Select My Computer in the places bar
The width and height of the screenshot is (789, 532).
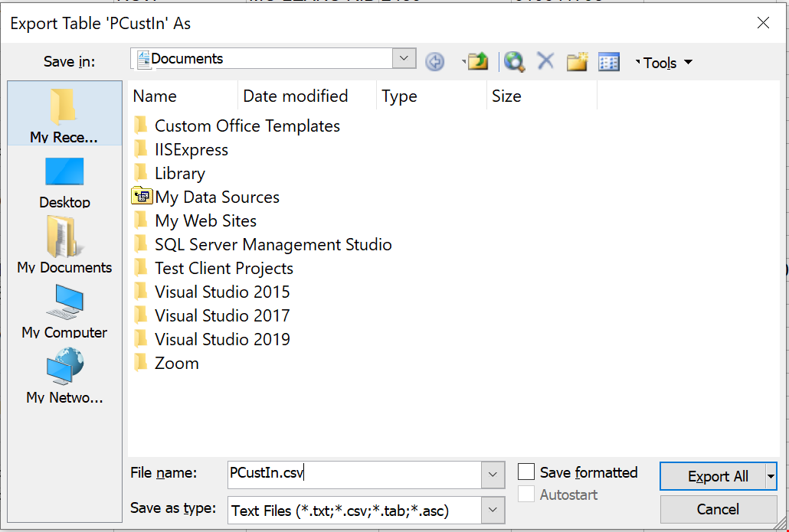[x=64, y=311]
